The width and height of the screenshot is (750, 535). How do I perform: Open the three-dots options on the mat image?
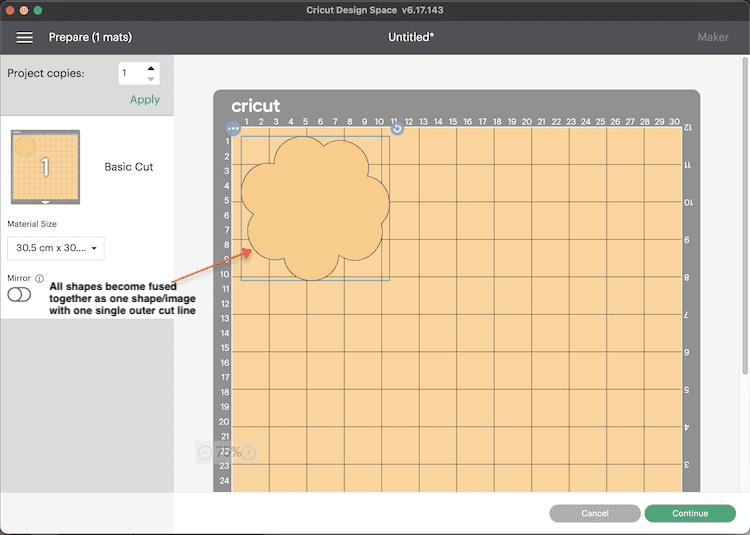click(x=233, y=129)
